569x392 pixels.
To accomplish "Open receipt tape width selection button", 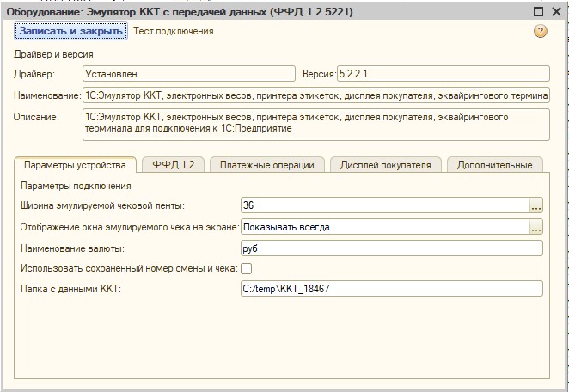I will [x=536, y=206].
